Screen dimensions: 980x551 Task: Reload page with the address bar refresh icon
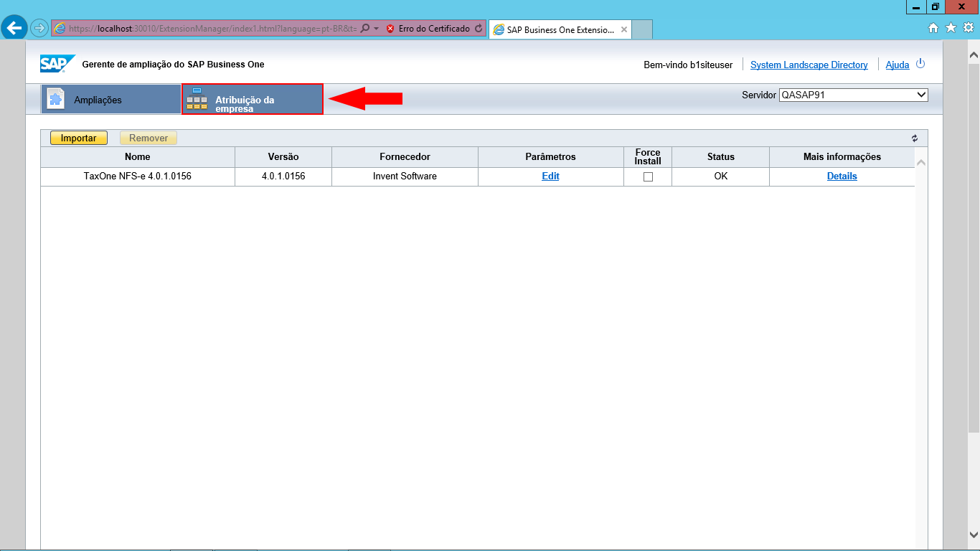point(479,29)
